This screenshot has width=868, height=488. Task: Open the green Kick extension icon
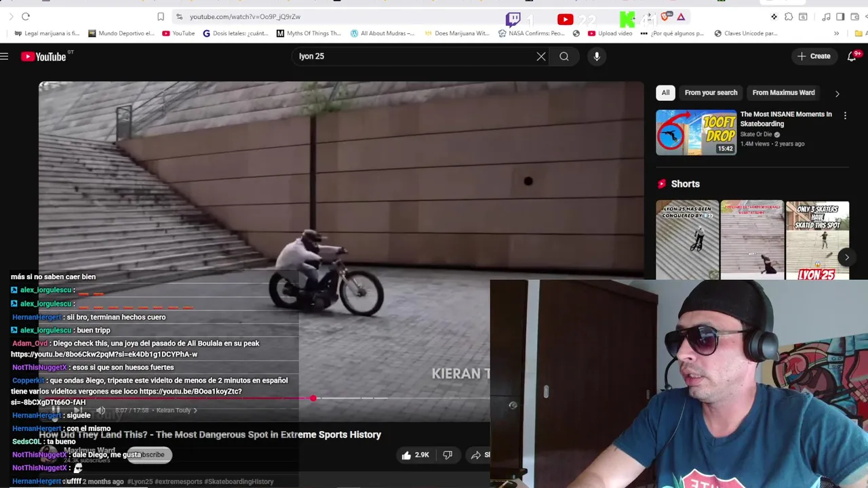click(x=628, y=20)
